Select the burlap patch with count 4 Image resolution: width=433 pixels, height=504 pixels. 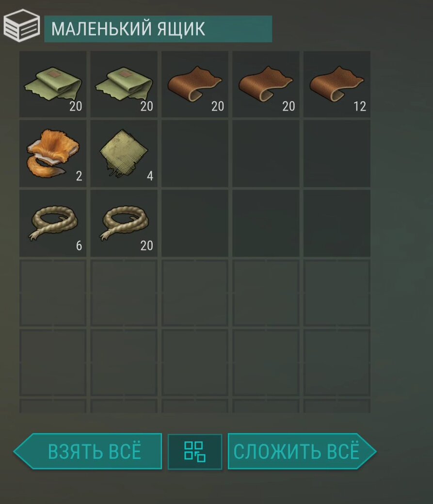pyautogui.click(x=124, y=154)
